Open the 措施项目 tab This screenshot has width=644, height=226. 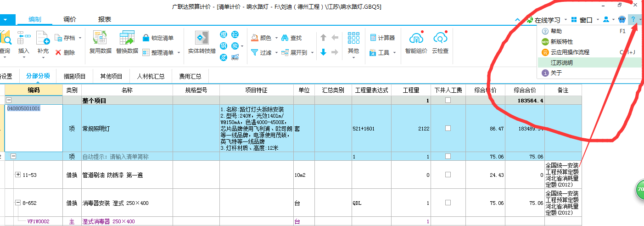(x=75, y=76)
